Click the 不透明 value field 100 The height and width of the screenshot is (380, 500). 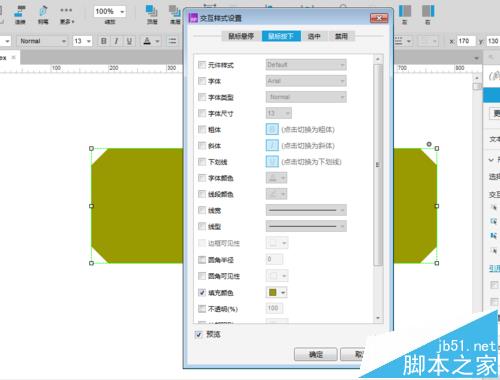(275, 308)
